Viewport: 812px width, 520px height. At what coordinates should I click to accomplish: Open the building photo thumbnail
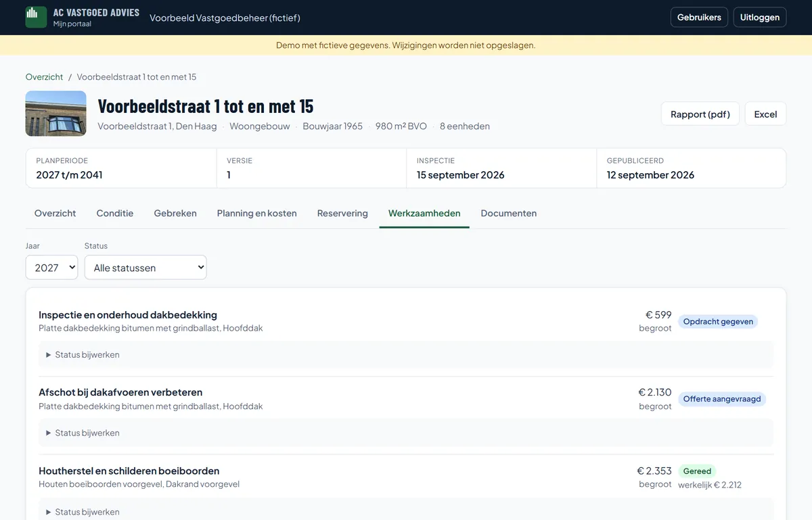click(55, 114)
